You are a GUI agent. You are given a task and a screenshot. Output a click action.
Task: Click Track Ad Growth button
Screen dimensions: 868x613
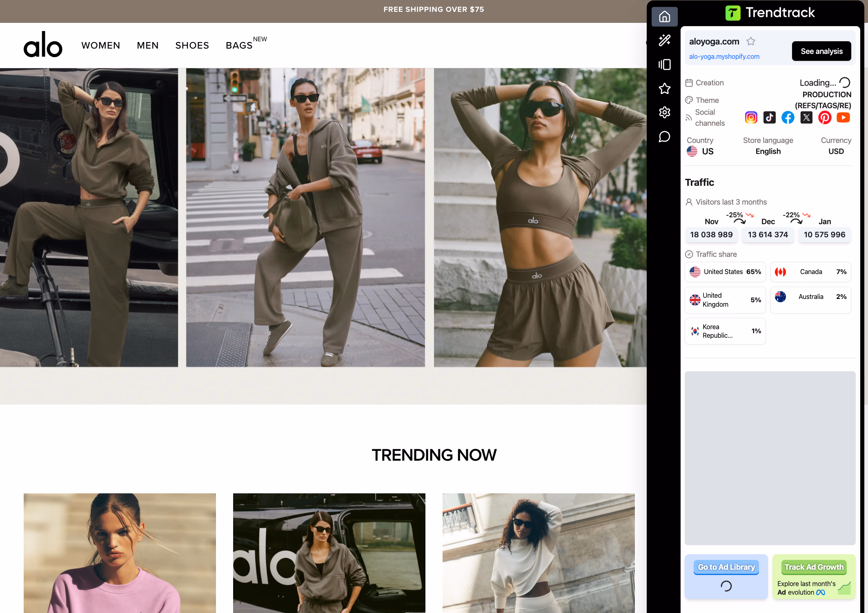tap(814, 567)
